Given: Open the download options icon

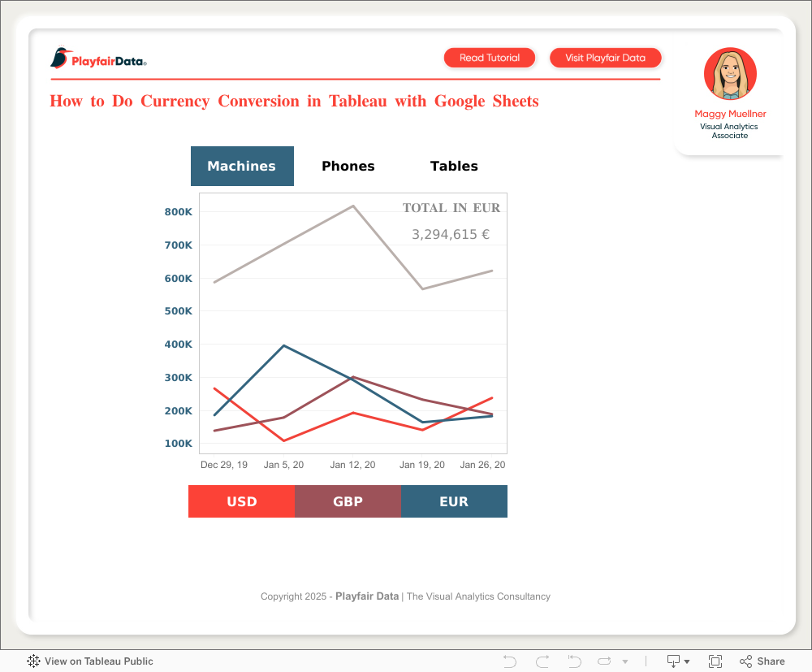Looking at the screenshot, I should coord(673,661).
